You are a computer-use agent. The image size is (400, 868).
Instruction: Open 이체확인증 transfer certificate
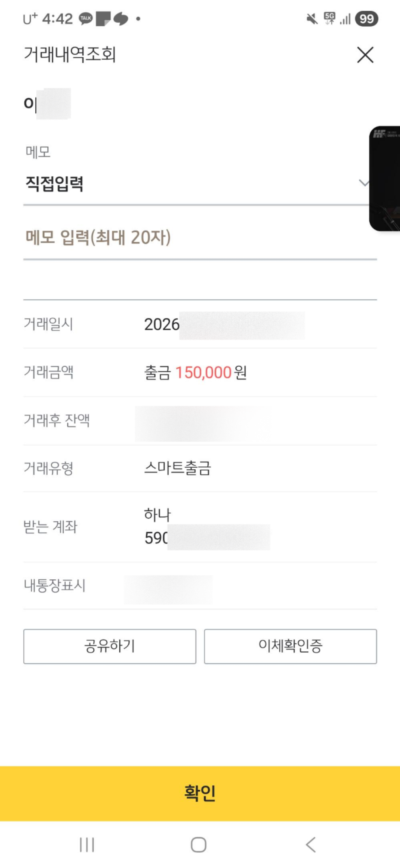click(290, 646)
